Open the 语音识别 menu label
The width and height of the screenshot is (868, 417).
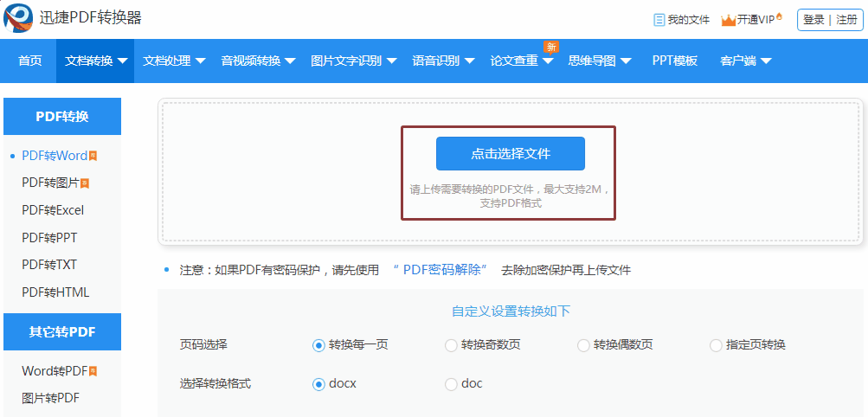point(435,61)
